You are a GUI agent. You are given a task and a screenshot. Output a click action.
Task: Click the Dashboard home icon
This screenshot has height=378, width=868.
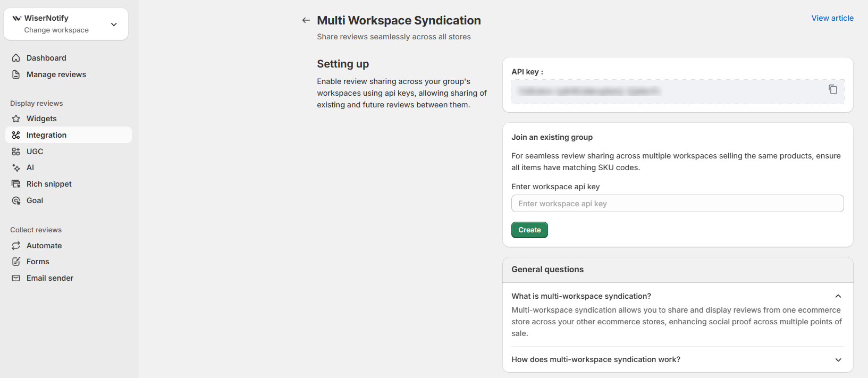[x=16, y=58]
